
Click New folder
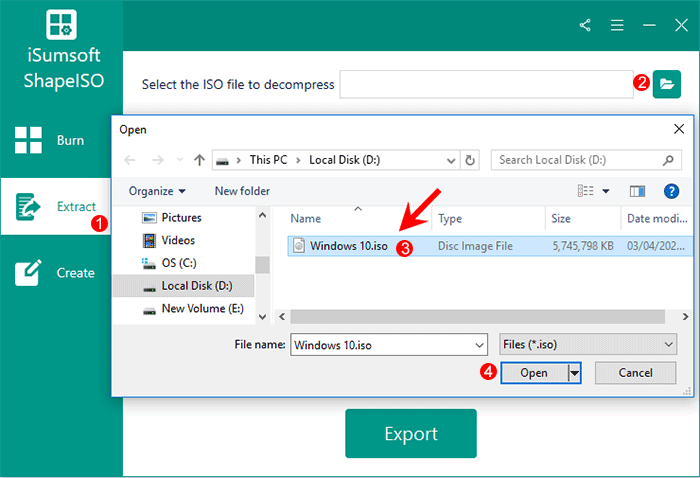tap(242, 191)
